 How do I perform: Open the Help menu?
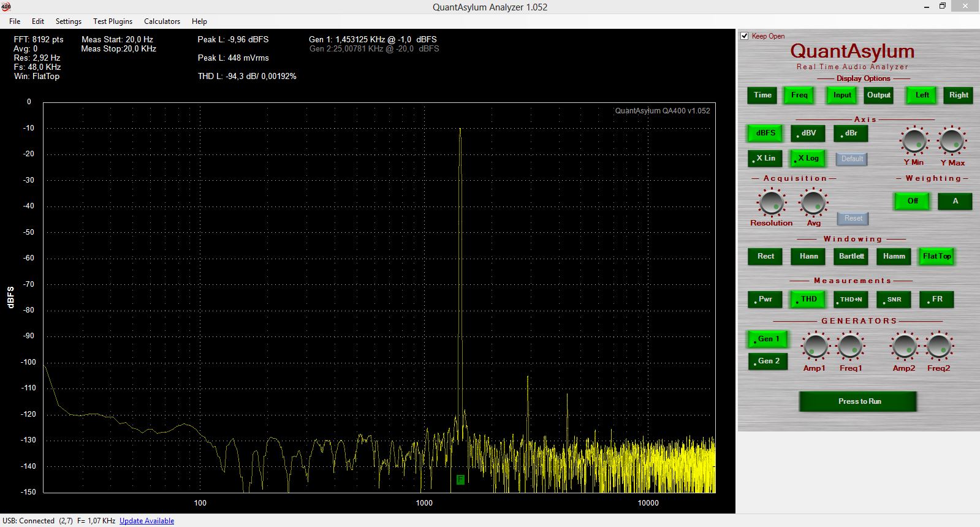[x=199, y=21]
